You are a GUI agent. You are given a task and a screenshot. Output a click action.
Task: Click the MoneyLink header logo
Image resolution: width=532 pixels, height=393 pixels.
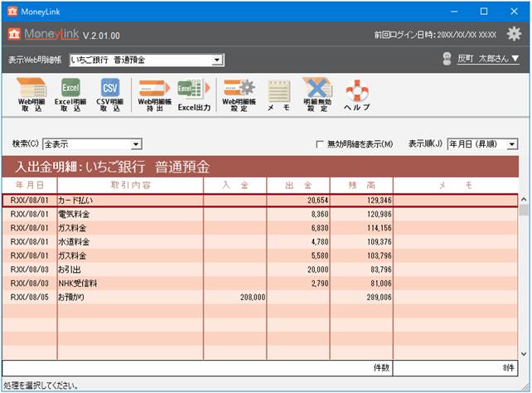click(43, 34)
